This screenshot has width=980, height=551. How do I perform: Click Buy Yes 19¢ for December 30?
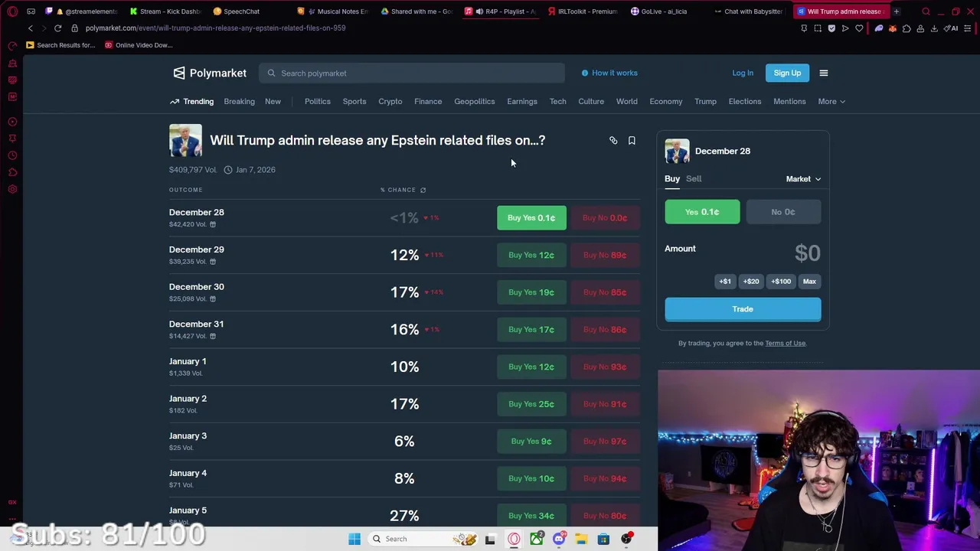click(x=531, y=292)
